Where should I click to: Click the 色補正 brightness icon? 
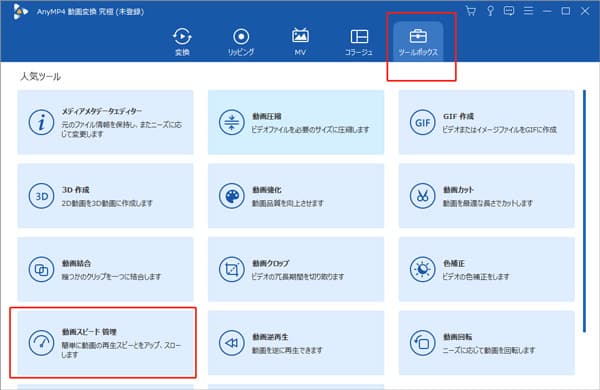click(x=422, y=269)
